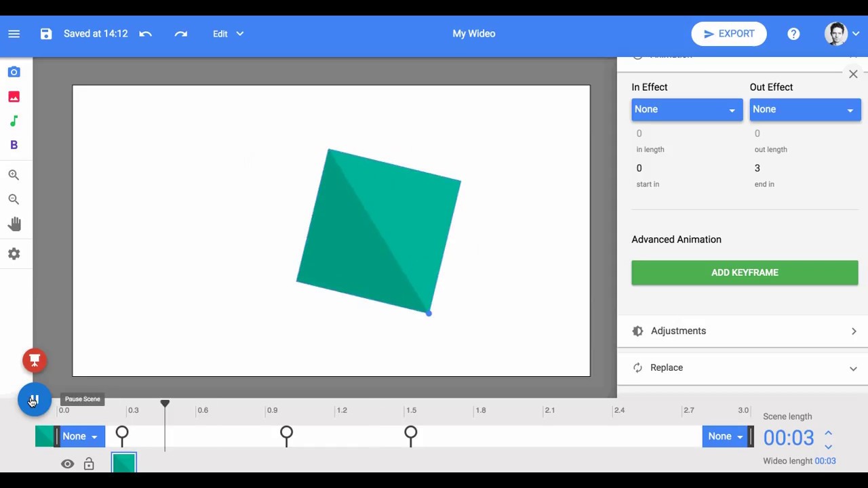This screenshot has height=488, width=868.
Task: Click the 00:03 scene length value
Action: 789,438
